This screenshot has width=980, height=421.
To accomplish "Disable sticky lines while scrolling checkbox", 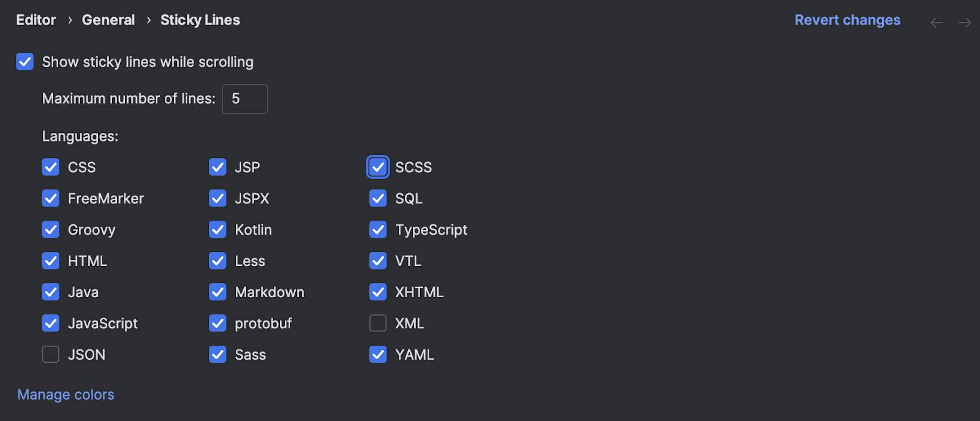I will pos(25,62).
